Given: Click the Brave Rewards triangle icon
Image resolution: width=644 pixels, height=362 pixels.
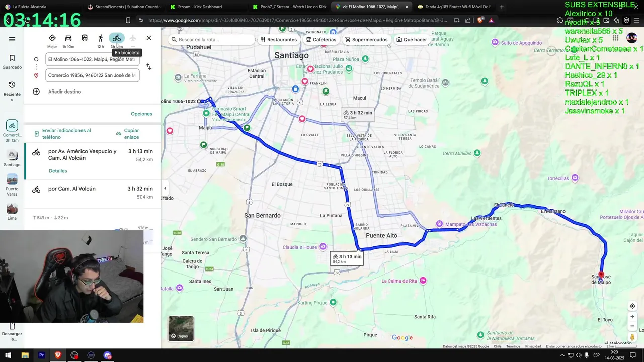Looking at the screenshot, I should tap(491, 20).
